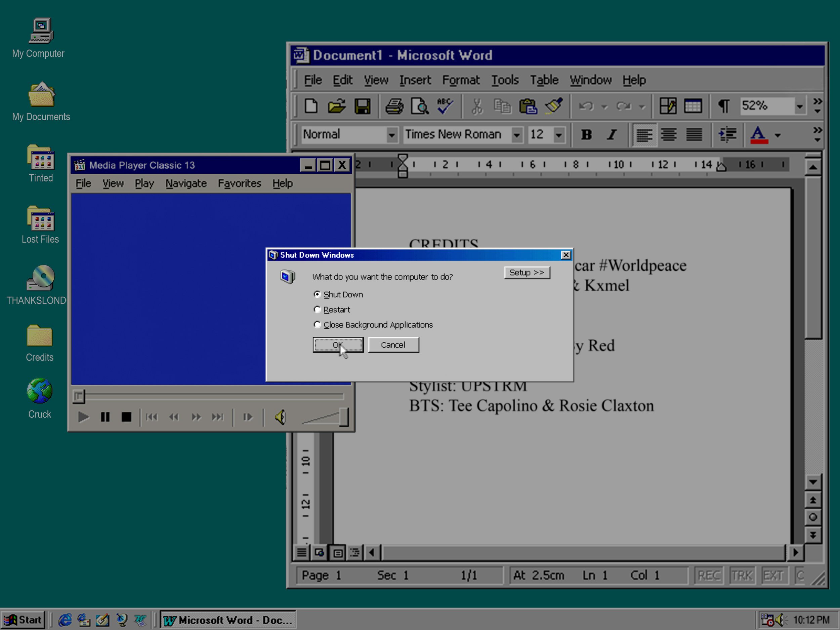Mute audio in Media Player Classic
The image size is (840, 630).
[281, 417]
